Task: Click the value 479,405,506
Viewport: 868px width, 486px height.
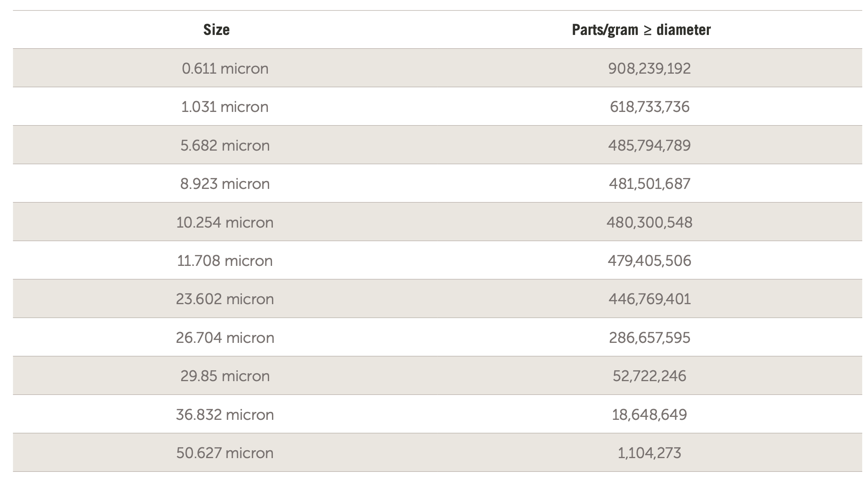Action: pyautogui.click(x=649, y=260)
